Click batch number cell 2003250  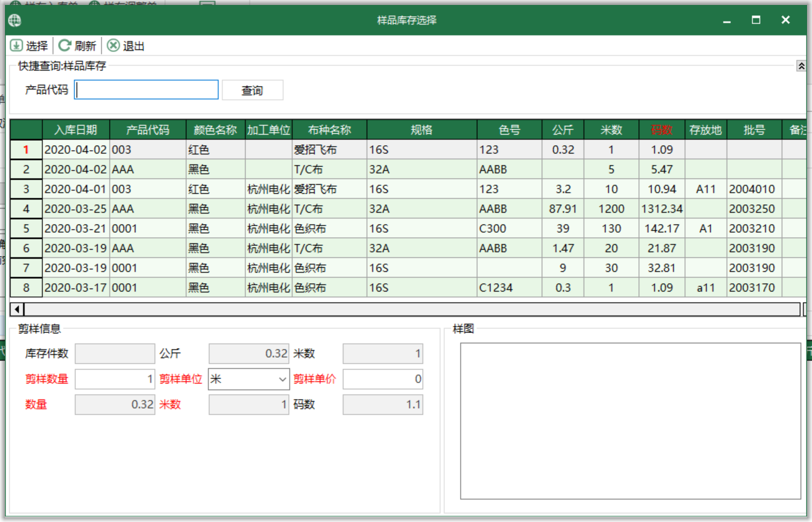[754, 209]
